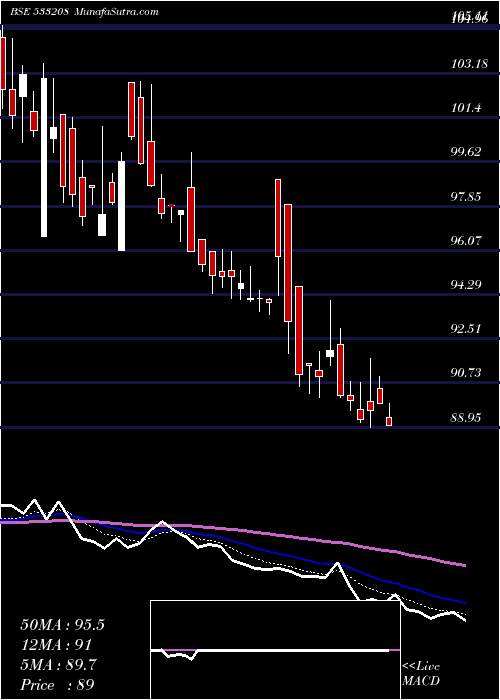
Task: Click the 101.4 price axis label
Action: pos(466,108)
